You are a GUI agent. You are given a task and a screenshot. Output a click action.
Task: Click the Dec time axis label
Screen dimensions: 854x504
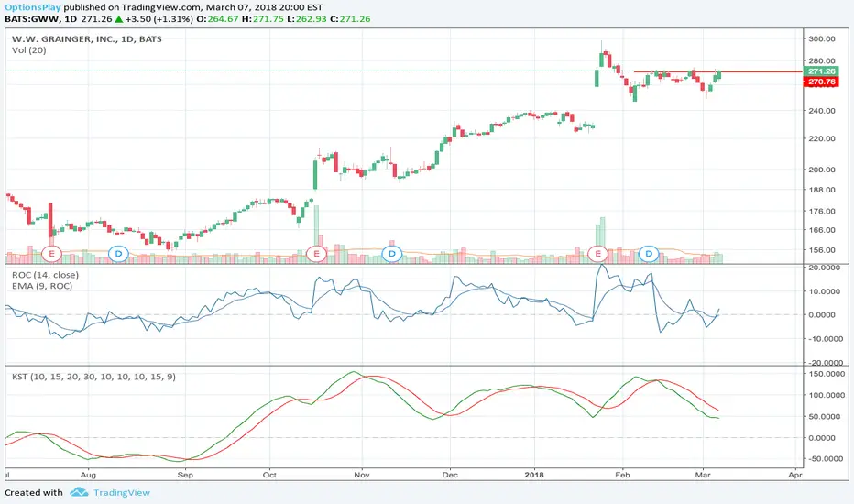[x=450, y=475]
